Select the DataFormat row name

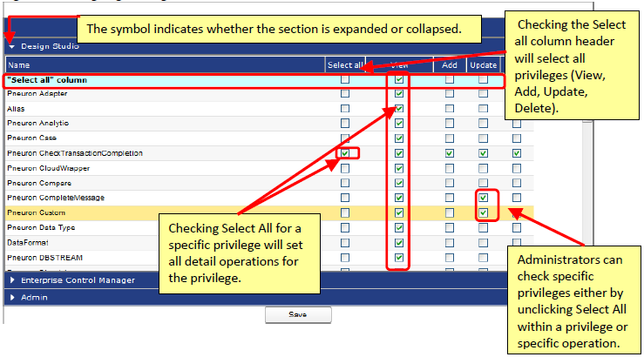(28, 243)
